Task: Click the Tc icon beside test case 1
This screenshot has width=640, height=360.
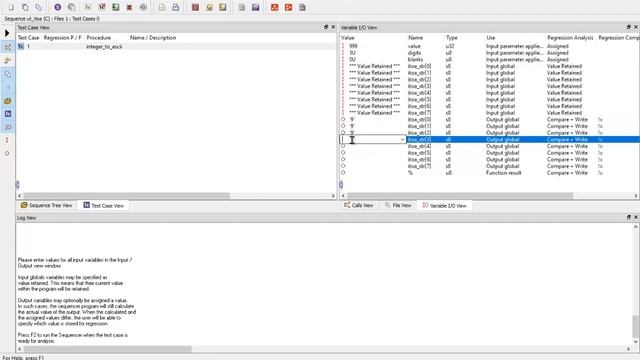Action: 21,47
